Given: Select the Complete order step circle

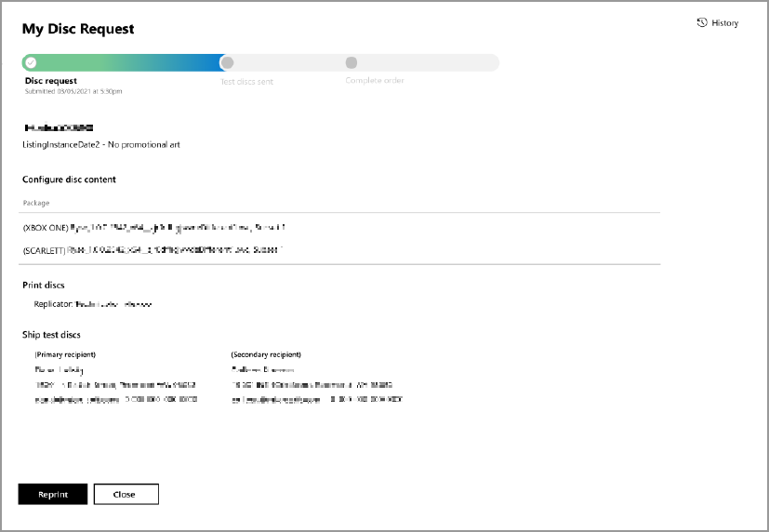Looking at the screenshot, I should pos(351,62).
